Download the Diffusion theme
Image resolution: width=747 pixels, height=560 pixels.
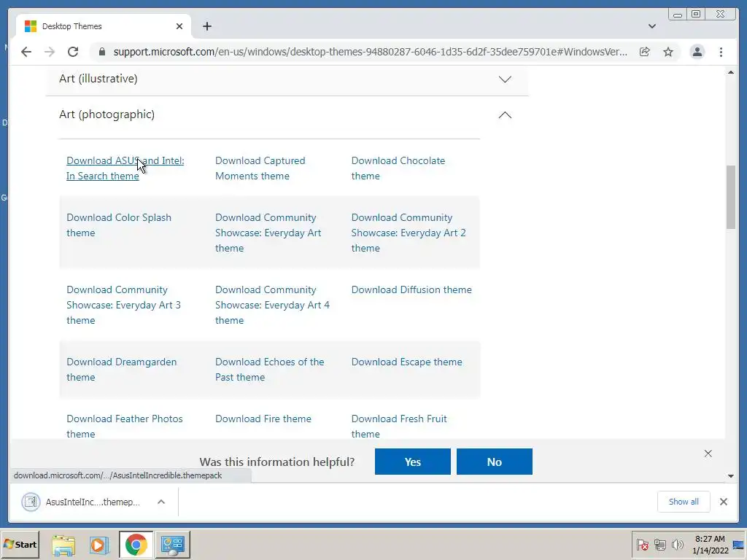point(411,289)
